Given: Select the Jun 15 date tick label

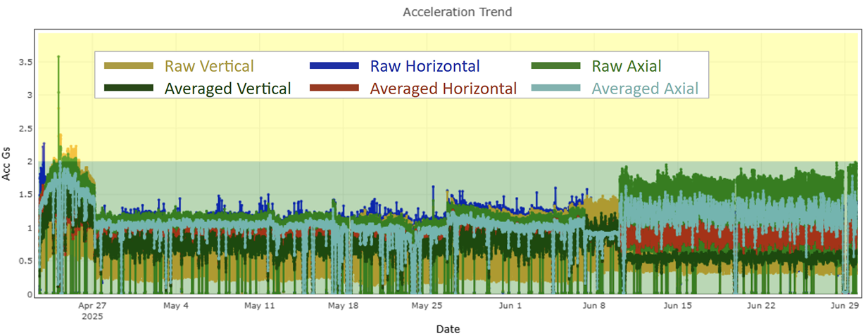Looking at the screenshot, I should coord(678,306).
